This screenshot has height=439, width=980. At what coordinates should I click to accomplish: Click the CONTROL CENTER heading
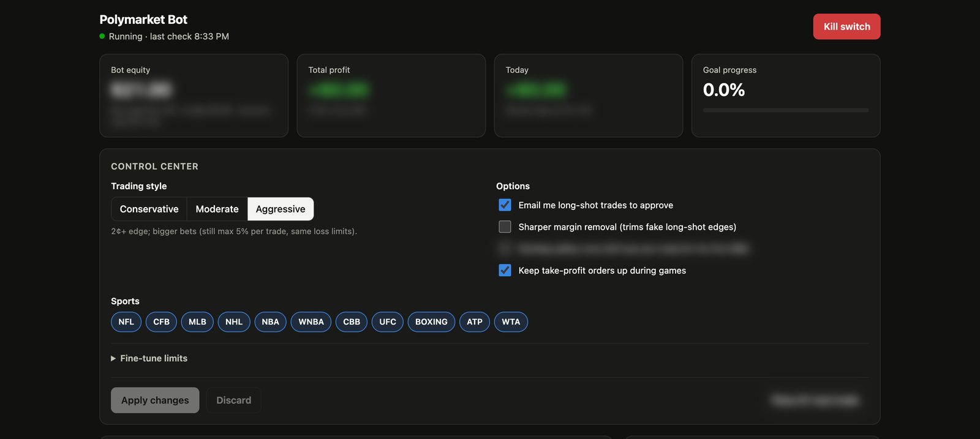pos(154,167)
